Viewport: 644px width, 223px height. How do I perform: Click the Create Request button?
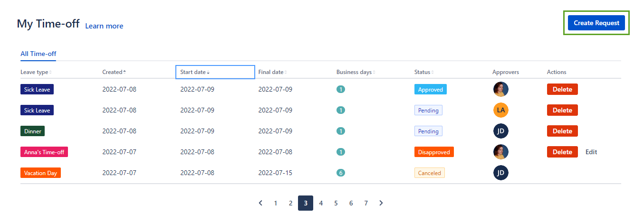click(x=596, y=23)
